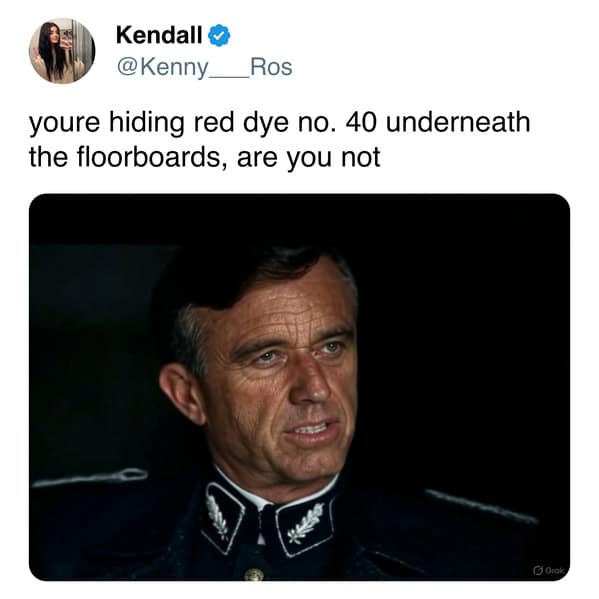599x599 pixels.
Task: Open Kendall's circular profile picture
Action: pyautogui.click(x=62, y=51)
